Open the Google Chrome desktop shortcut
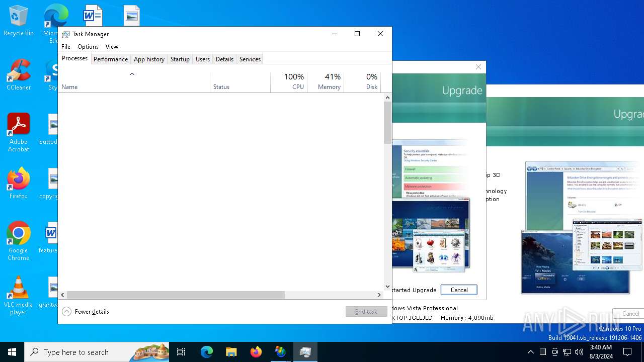Screen dimensions: 644x362 pyautogui.click(x=19, y=241)
